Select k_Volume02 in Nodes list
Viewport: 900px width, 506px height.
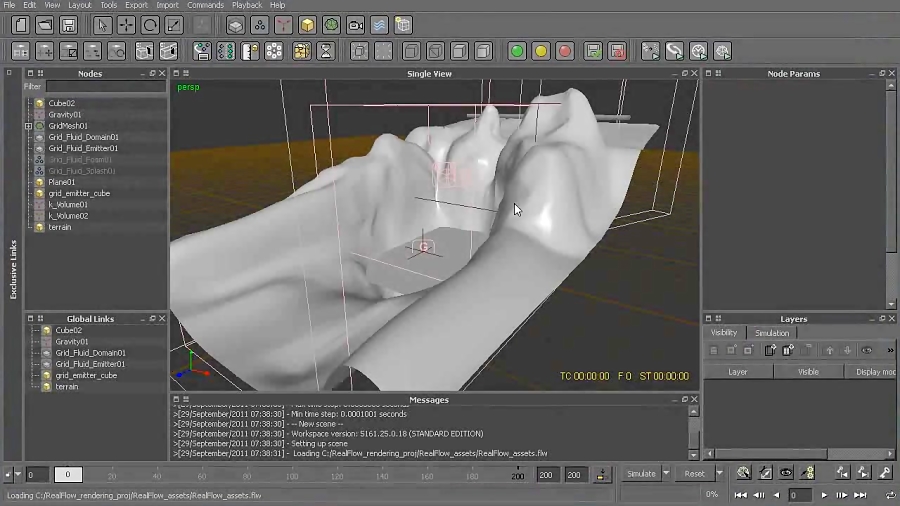68,216
